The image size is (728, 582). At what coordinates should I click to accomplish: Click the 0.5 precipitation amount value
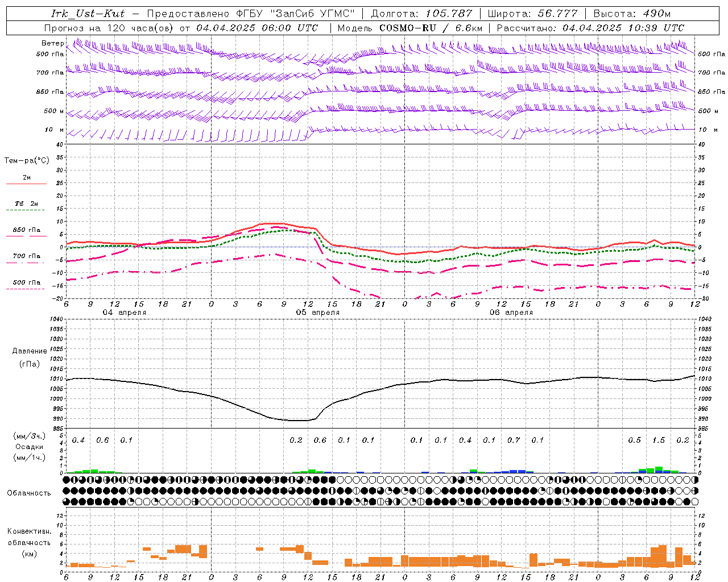634,440
